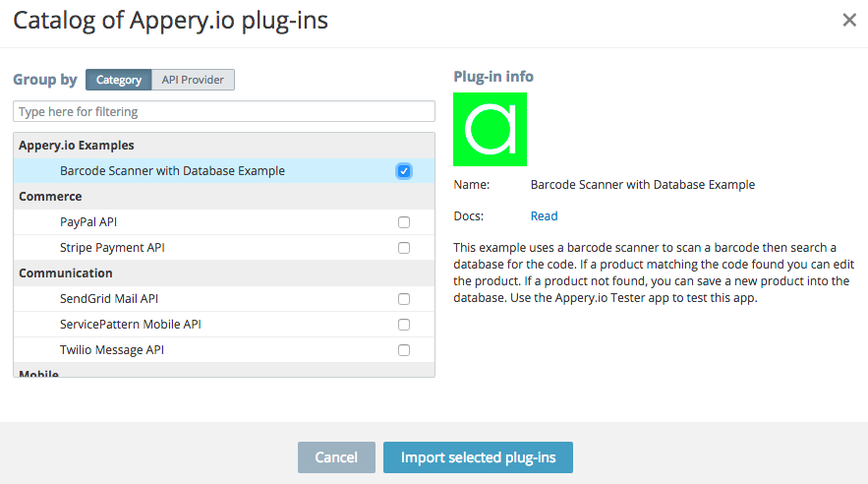Select the Twilio Message API entry
The image size is (868, 484).
111,350
